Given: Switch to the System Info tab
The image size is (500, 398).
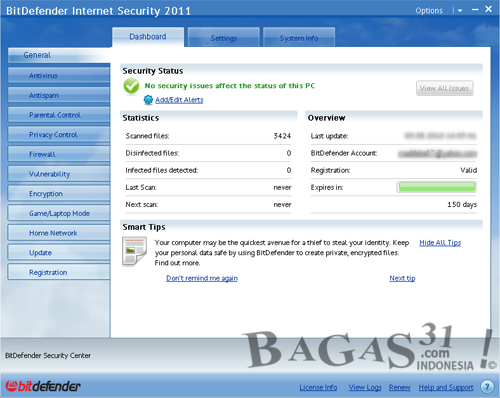Looking at the screenshot, I should (x=299, y=38).
